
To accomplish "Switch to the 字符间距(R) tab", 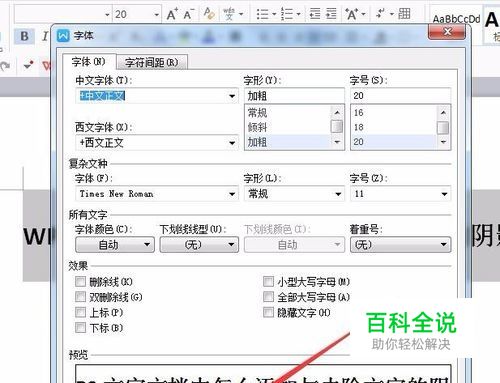I will coord(152,62).
